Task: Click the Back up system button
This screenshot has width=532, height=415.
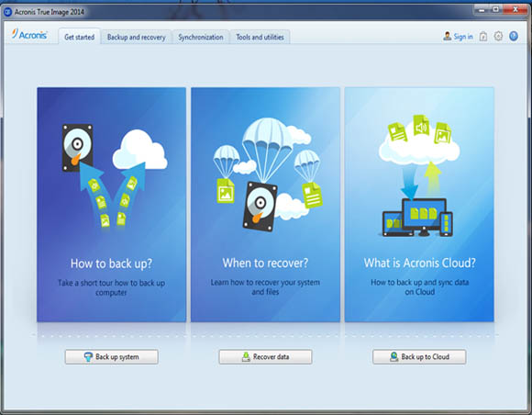Action: coord(112,357)
